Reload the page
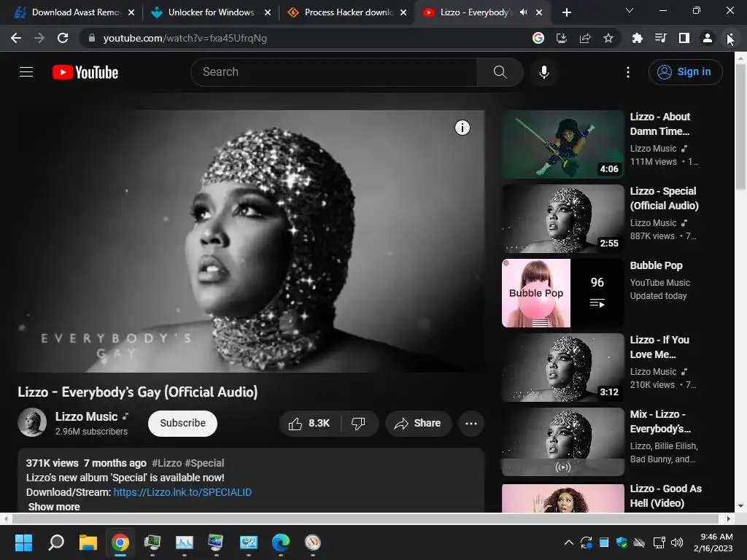This screenshot has width=747, height=560. click(x=63, y=38)
